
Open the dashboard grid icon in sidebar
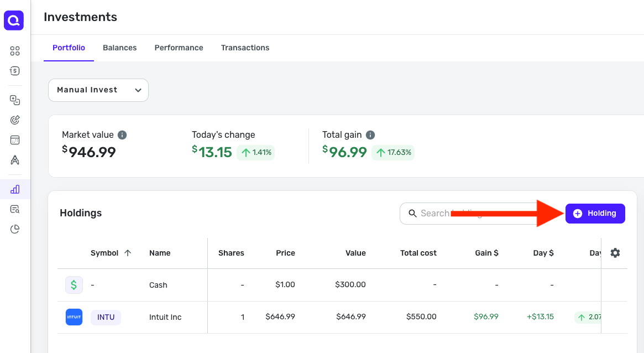pyautogui.click(x=15, y=51)
